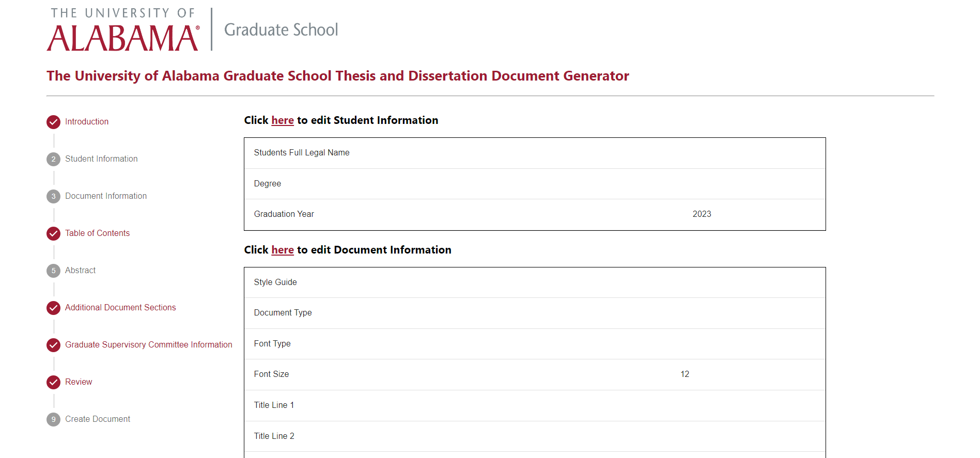Click 'here' link to edit Document Information

[283, 250]
